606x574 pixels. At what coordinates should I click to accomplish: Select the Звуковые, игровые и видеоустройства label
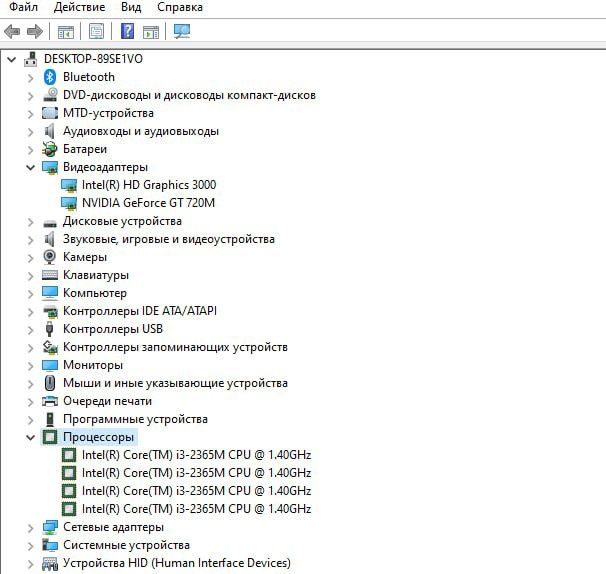tap(169, 239)
